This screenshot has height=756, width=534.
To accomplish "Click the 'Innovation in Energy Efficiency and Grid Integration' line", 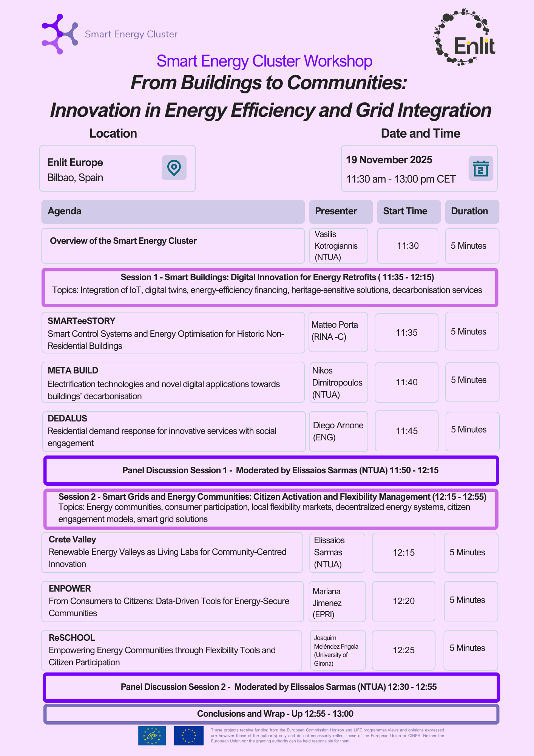I will [x=270, y=110].
